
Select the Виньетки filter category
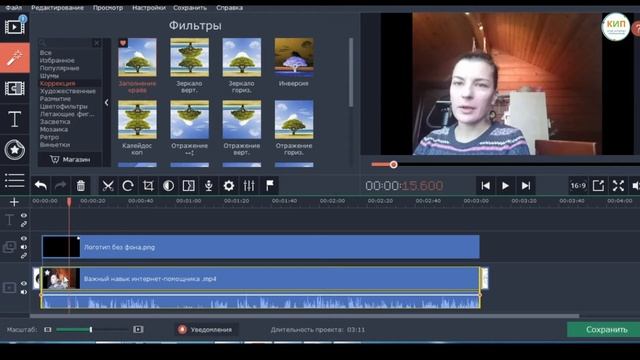55,145
